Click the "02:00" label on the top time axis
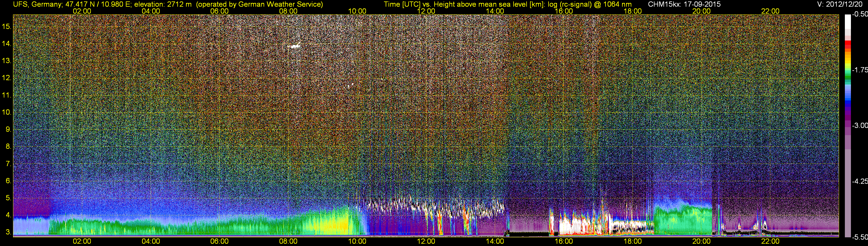This screenshot has width=868, height=246. [82, 11]
